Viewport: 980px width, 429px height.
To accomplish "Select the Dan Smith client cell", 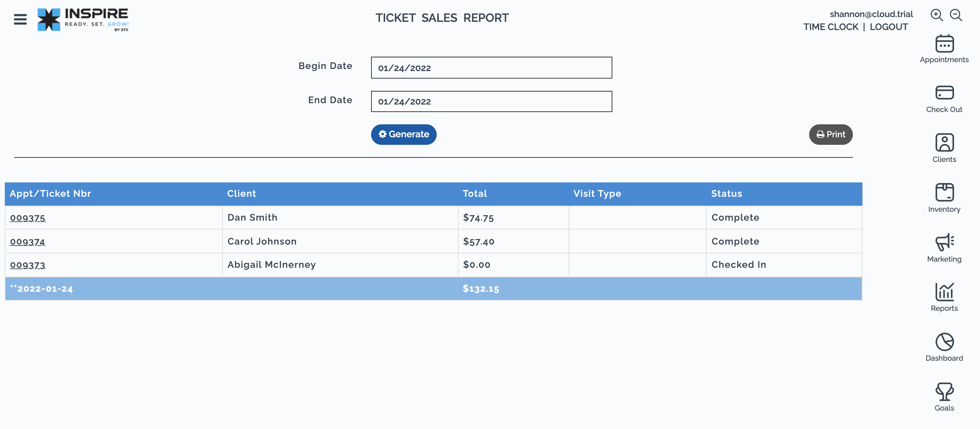I will coord(340,218).
